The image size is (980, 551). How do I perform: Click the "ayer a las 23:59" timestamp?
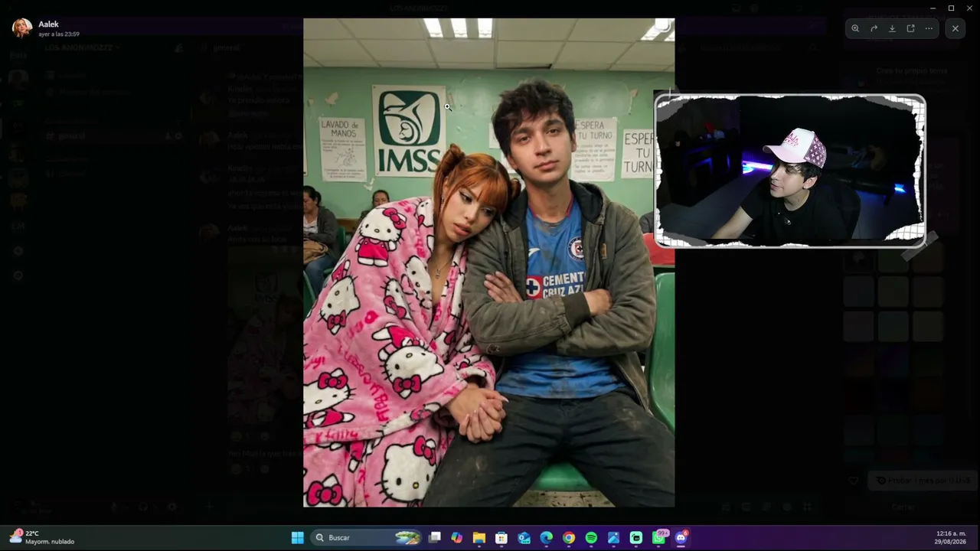[59, 34]
